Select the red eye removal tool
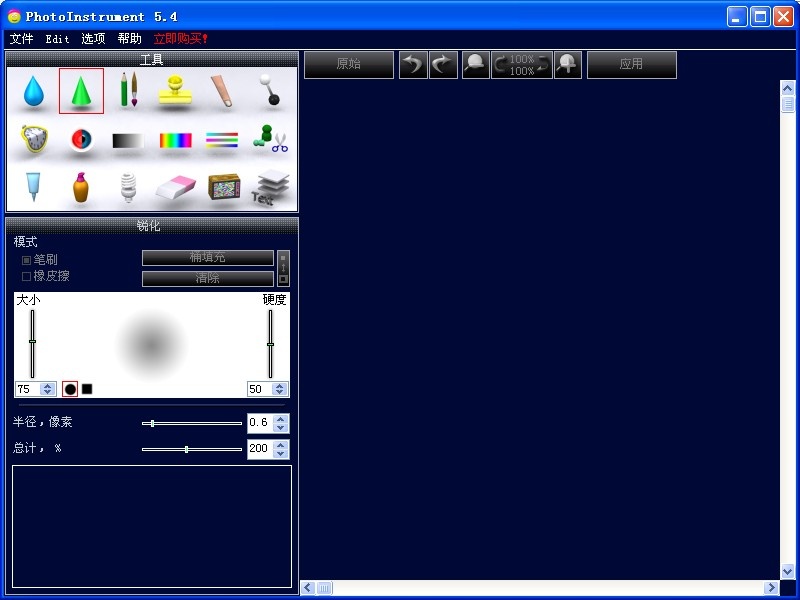The width and height of the screenshot is (800, 600). (x=81, y=139)
